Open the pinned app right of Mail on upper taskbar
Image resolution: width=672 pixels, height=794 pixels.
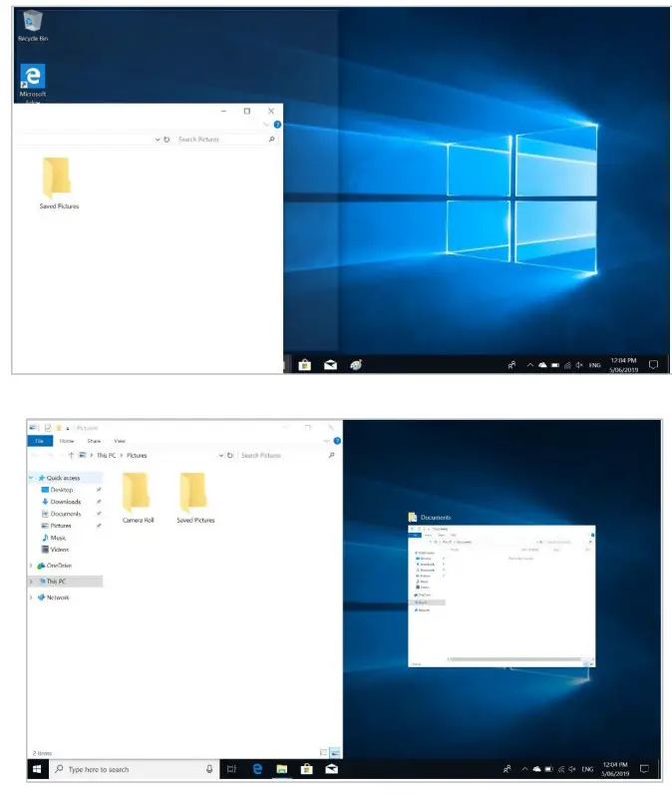tap(356, 365)
